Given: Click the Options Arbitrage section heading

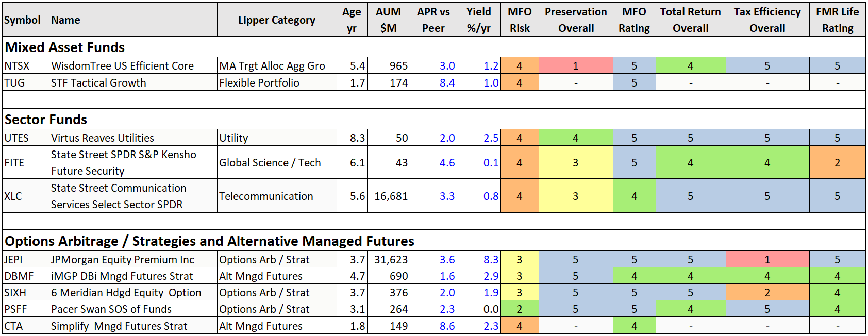Looking at the screenshot, I should point(209,241).
